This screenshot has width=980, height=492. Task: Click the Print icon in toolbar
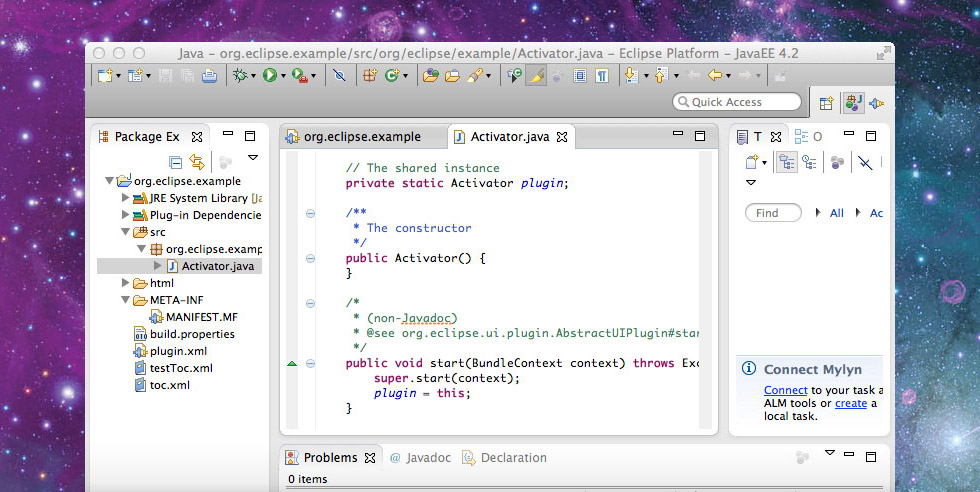point(210,75)
